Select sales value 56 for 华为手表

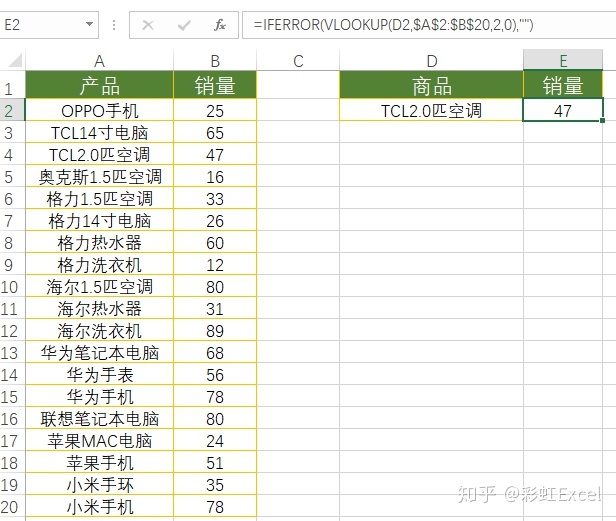coord(215,374)
